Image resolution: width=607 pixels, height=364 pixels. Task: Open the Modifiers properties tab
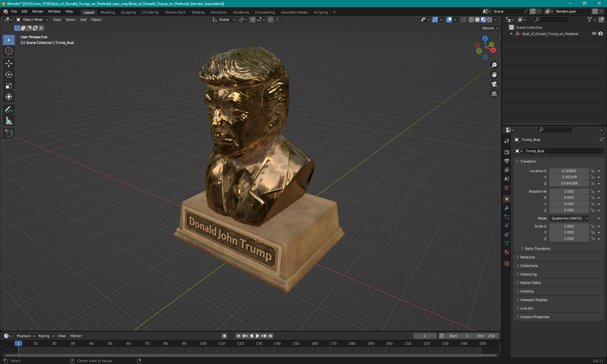tap(507, 208)
